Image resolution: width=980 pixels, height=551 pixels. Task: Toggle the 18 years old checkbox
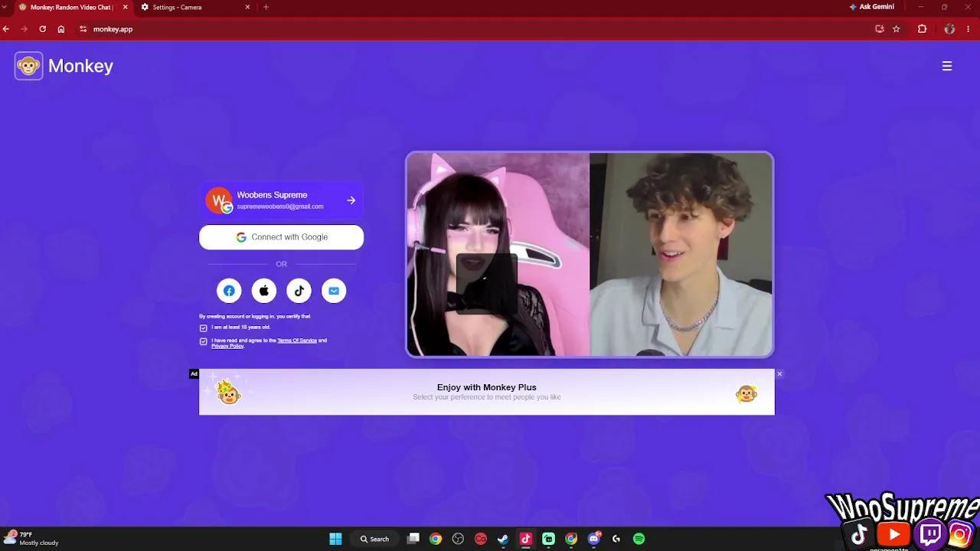click(x=204, y=328)
